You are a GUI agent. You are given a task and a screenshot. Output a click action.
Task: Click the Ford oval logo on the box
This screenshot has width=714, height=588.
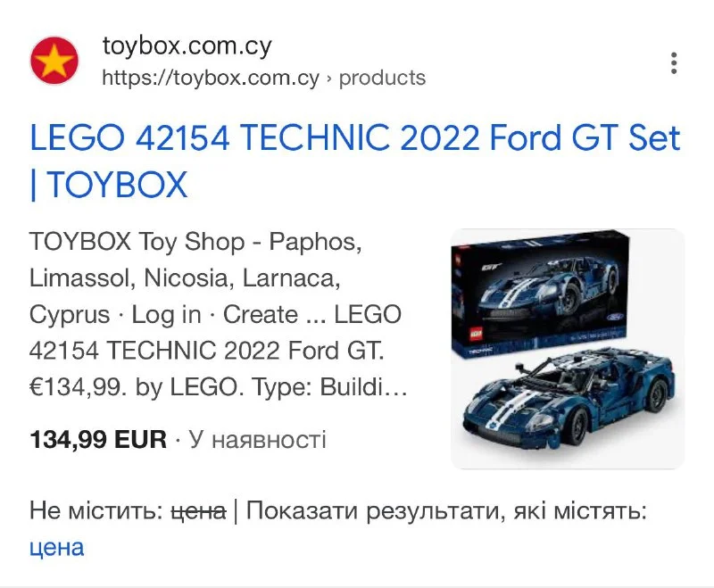point(616,319)
